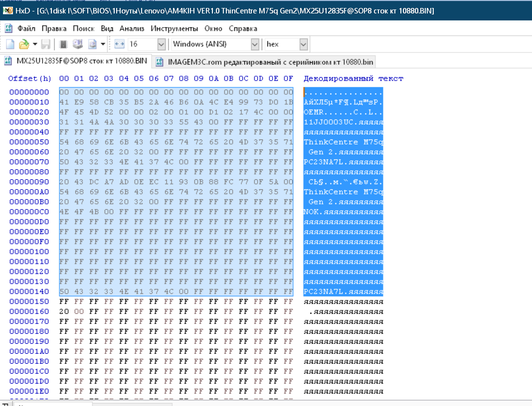Click offset 00000020 row label
This screenshot has width=532, height=406.
pyautogui.click(x=29, y=112)
